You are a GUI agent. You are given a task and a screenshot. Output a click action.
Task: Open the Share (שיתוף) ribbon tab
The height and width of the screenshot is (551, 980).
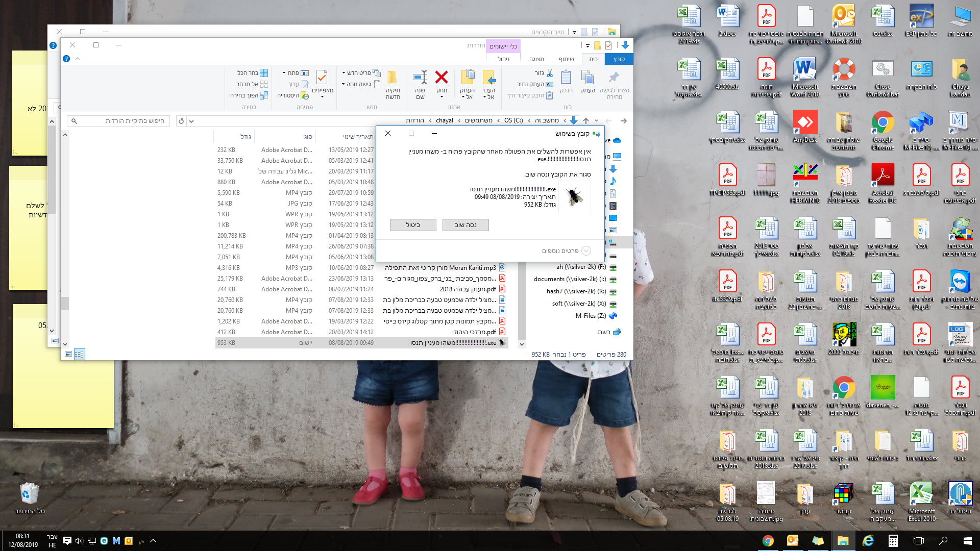[x=566, y=59]
